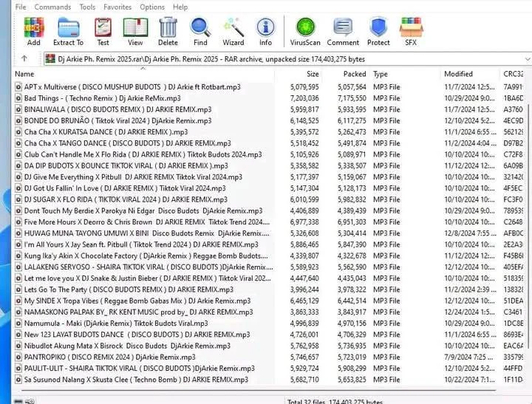The width and height of the screenshot is (532, 404).
Task: Click MP3 icon of APT x Multiverse file
Action: pos(18,87)
